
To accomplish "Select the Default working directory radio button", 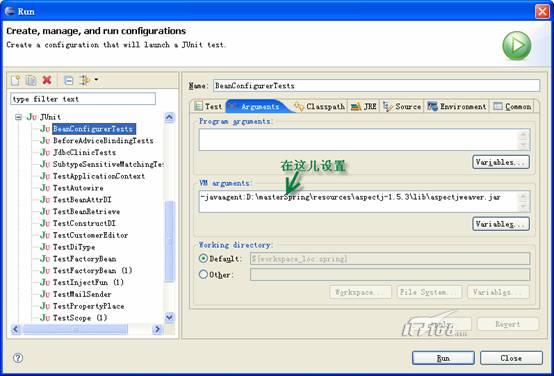I will tap(203, 258).
